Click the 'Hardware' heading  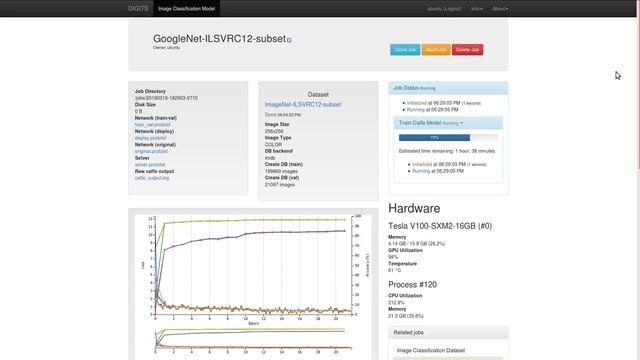(x=414, y=208)
